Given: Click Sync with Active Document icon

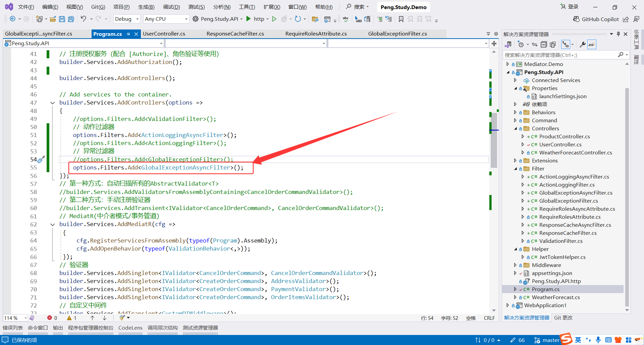Looking at the screenshot, I should [535, 44].
